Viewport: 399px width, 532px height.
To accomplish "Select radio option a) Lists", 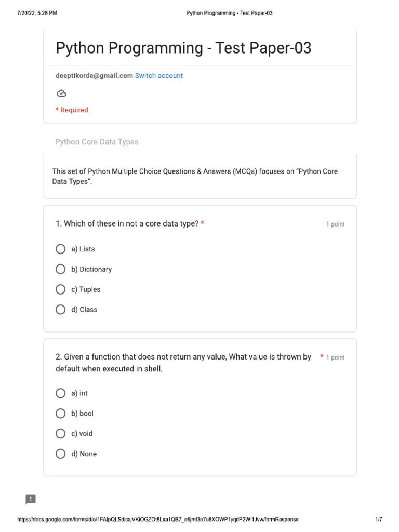I will coord(61,249).
